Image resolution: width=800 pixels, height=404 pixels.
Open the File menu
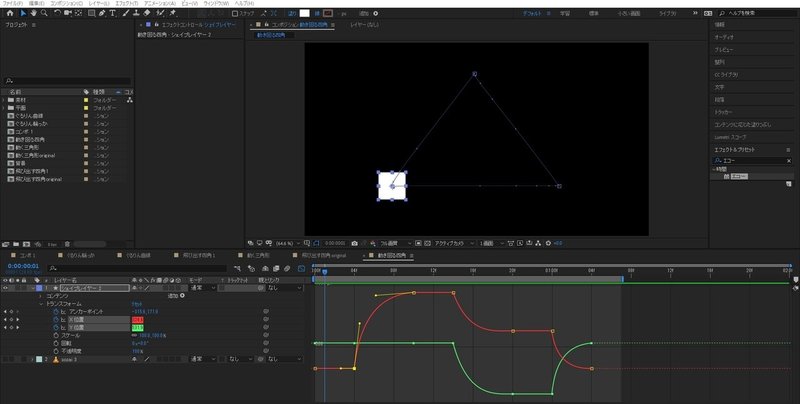[x=12, y=3]
